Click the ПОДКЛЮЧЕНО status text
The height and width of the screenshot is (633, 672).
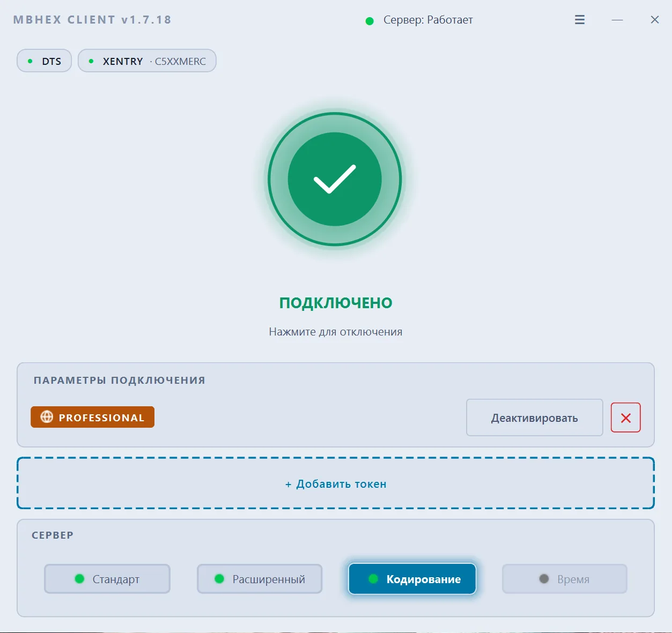tap(336, 303)
